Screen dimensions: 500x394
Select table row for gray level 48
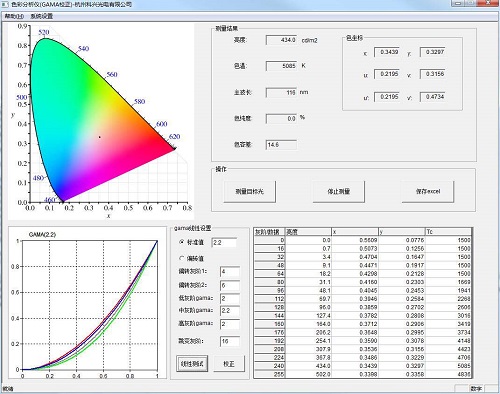click(363, 265)
